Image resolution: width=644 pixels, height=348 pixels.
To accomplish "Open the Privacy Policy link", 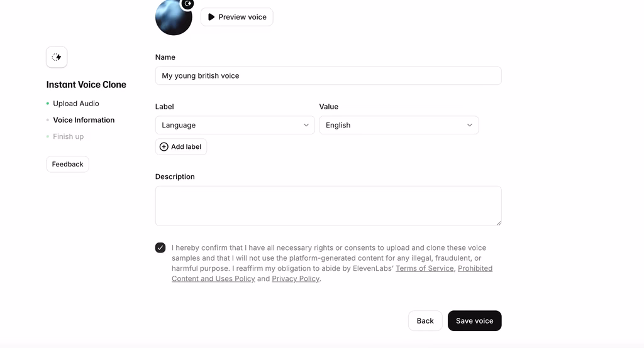I will pos(296,279).
